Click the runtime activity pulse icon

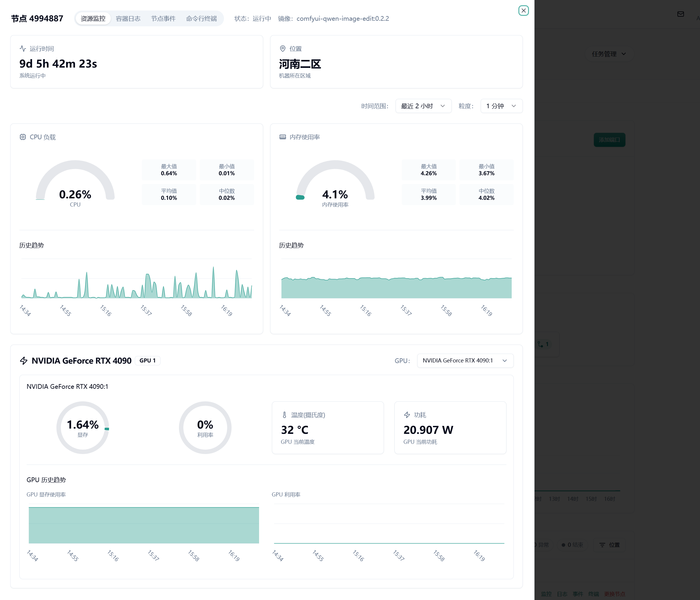tap(23, 49)
